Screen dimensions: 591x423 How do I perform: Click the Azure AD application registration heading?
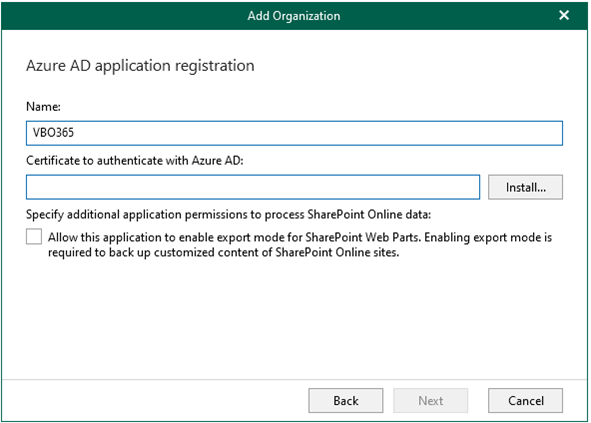coord(140,66)
